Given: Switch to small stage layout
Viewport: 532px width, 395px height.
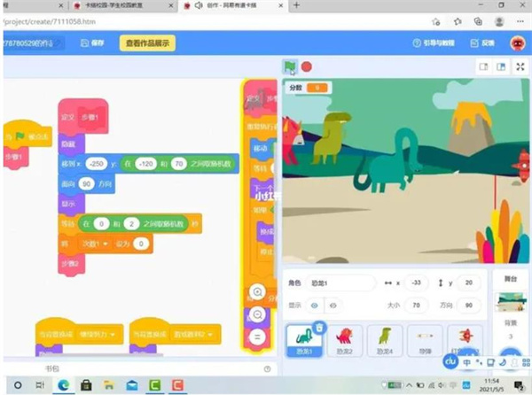Looking at the screenshot, I should [483, 66].
